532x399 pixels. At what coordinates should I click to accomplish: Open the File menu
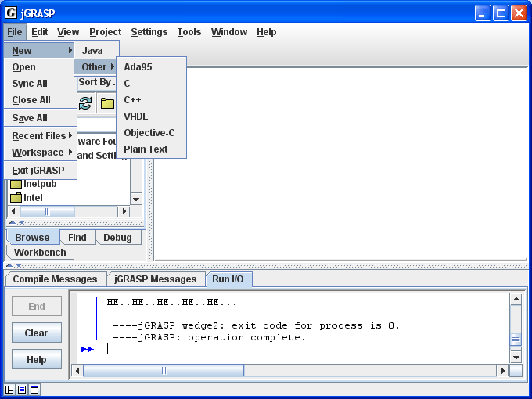tap(15, 32)
